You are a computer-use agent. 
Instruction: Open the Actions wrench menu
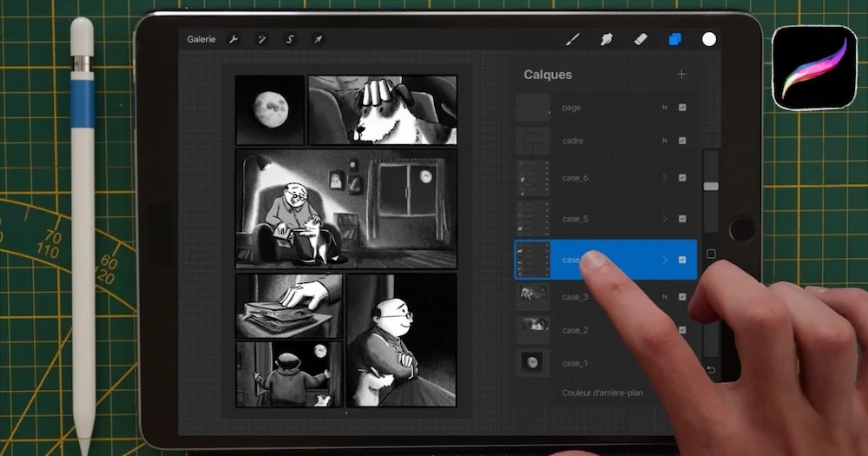[233, 39]
